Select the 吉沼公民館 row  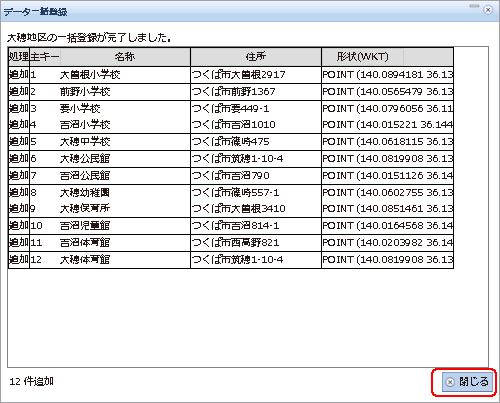pos(231,176)
